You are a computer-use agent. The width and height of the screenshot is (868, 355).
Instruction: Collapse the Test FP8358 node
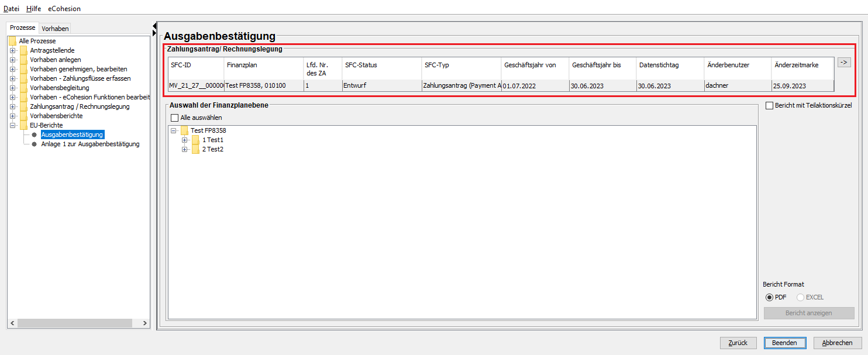[174, 130]
